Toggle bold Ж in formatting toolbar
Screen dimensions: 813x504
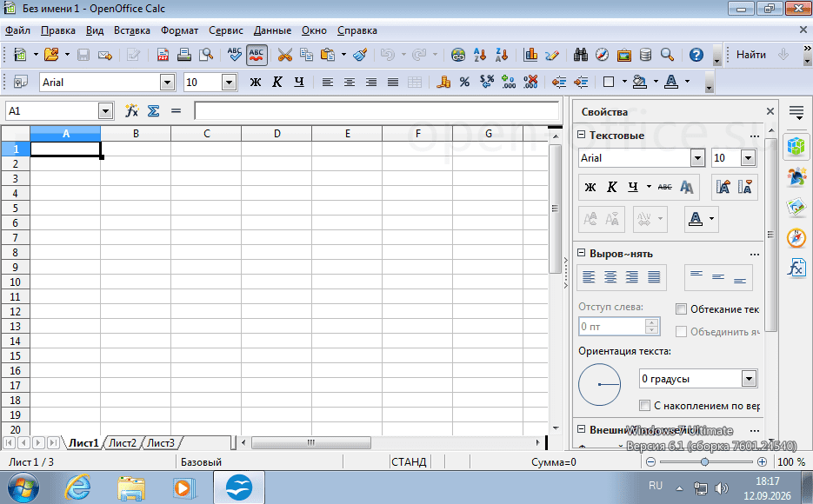(x=256, y=82)
